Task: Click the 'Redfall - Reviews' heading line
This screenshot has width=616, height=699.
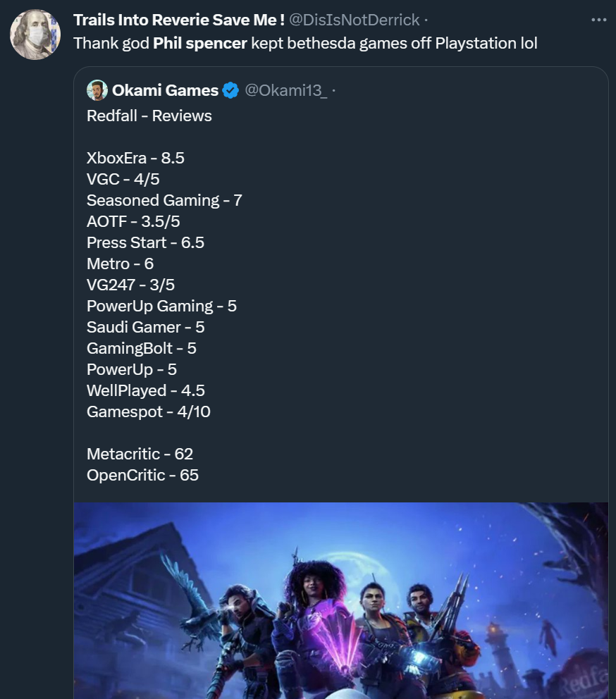Action: (149, 116)
